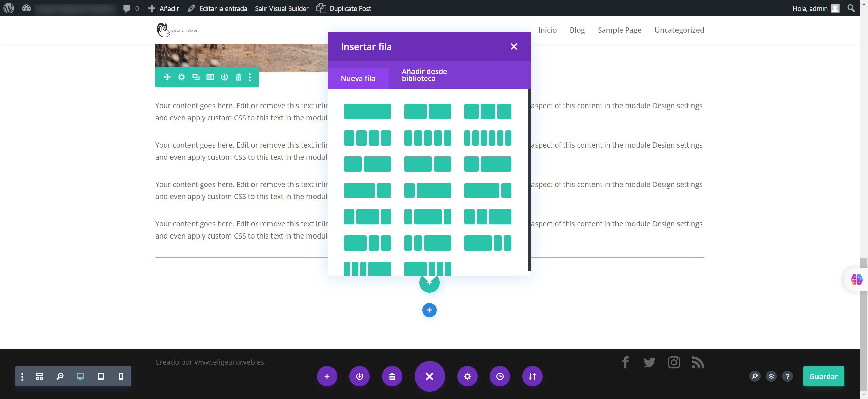
Task: Click the Insertar fila modal scrollbar
Action: (529, 179)
